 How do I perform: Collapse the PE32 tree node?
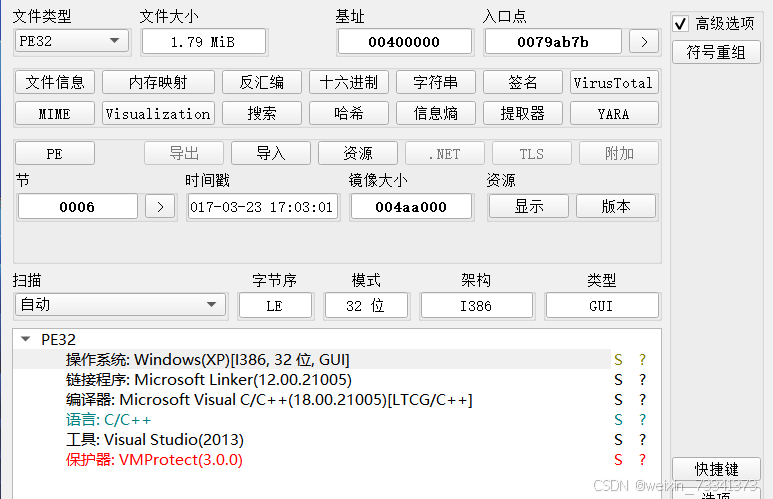[x=26, y=339]
